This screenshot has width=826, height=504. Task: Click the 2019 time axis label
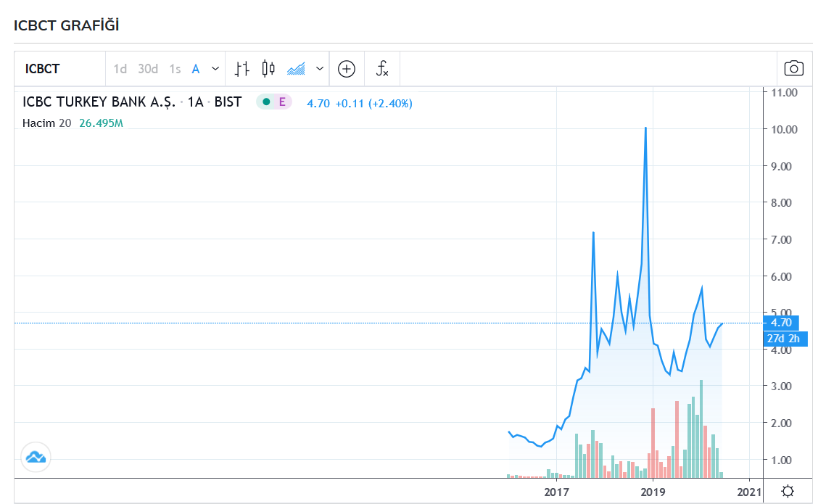click(x=653, y=492)
